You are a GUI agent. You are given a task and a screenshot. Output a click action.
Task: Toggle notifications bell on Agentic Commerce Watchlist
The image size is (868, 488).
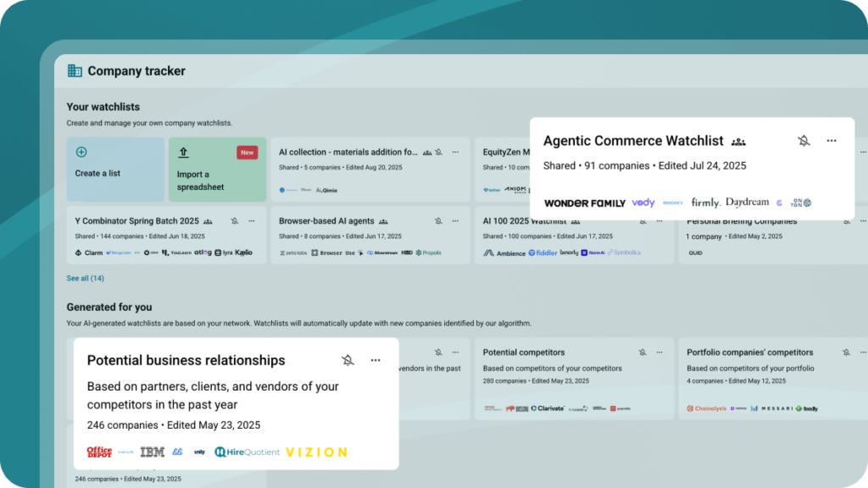(804, 141)
